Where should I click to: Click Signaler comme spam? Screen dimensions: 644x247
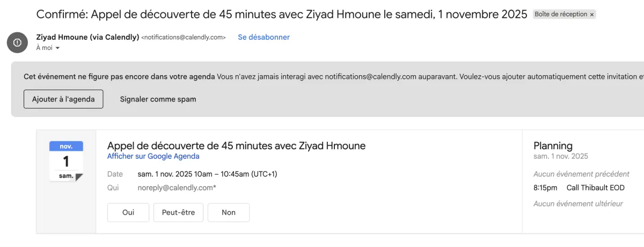pyautogui.click(x=158, y=99)
